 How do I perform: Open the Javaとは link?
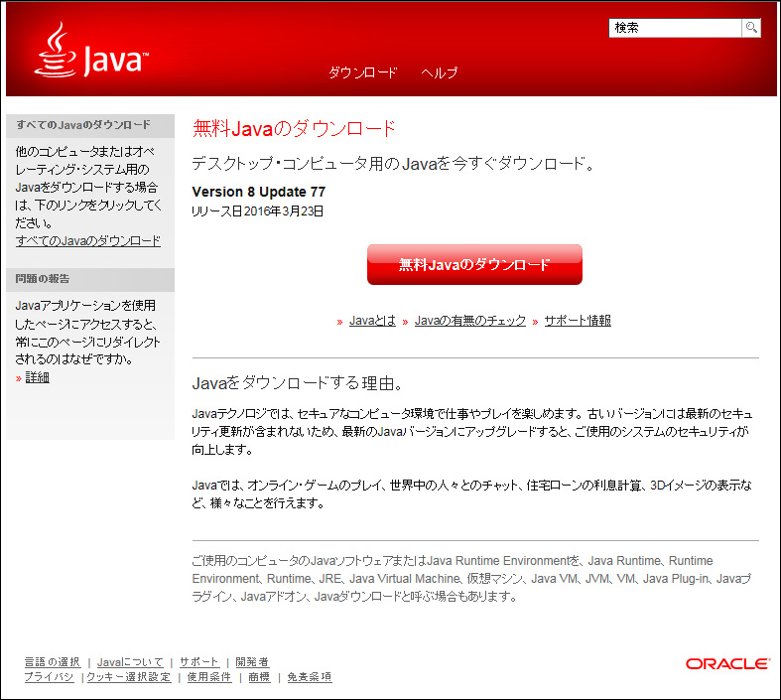click(x=372, y=321)
